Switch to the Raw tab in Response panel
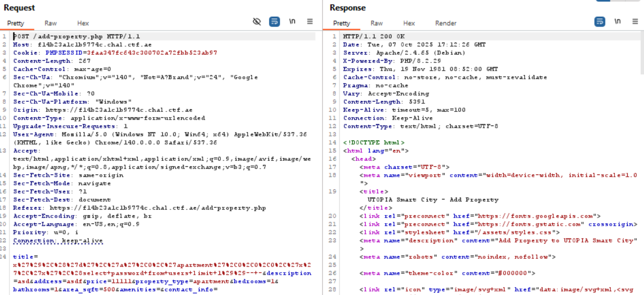Screen dimensions: 644x295 [376, 23]
